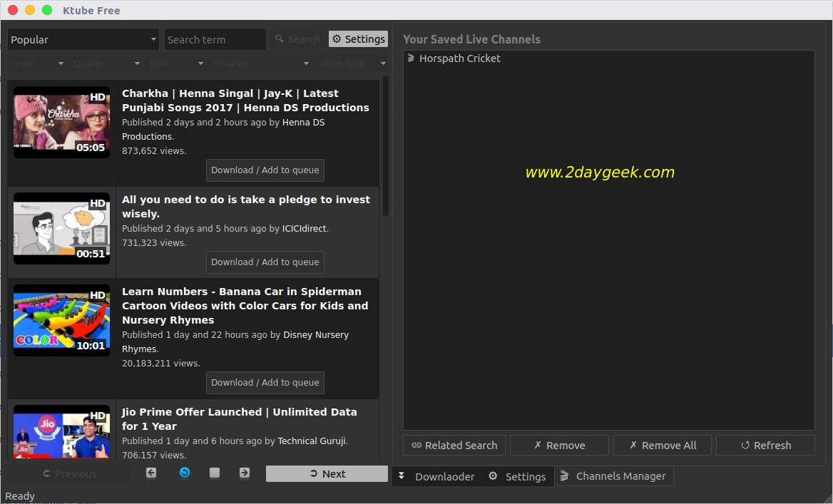The image size is (833, 504).
Task: Open the Disney Nursery Rhymes channel link
Action: click(235, 342)
